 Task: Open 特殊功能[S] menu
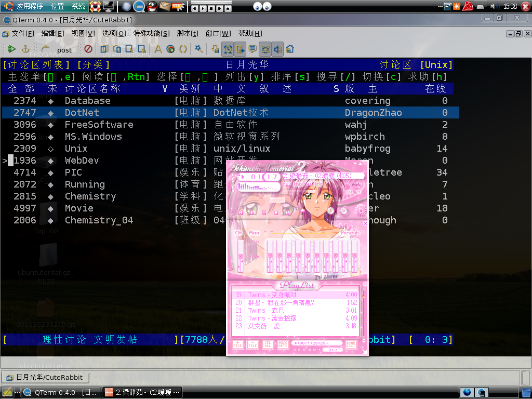tap(151, 33)
